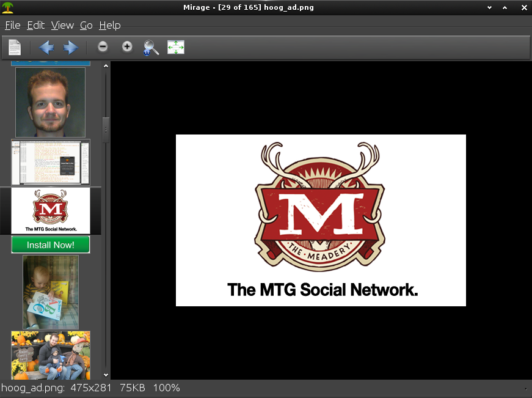Open the Help menu
532x398 pixels.
[x=109, y=25]
